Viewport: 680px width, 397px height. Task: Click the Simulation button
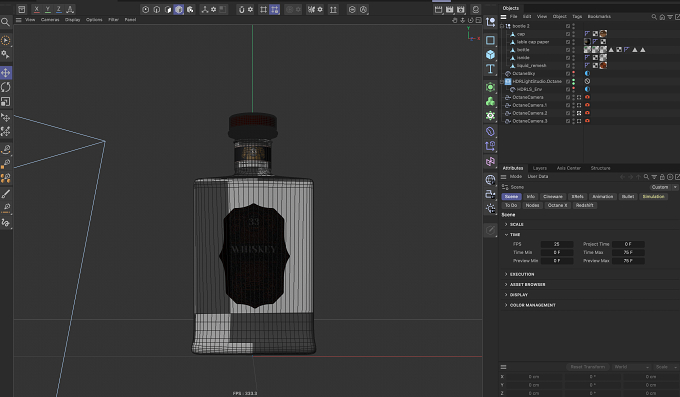point(653,197)
